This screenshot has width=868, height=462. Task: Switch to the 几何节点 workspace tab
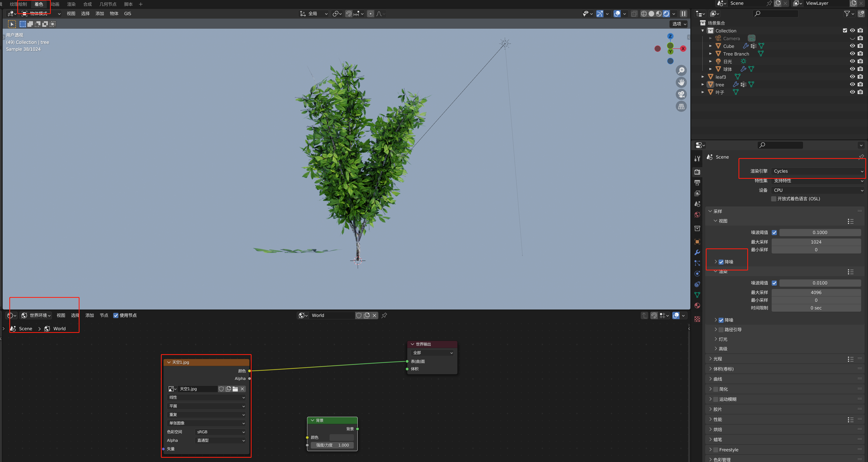[108, 4]
